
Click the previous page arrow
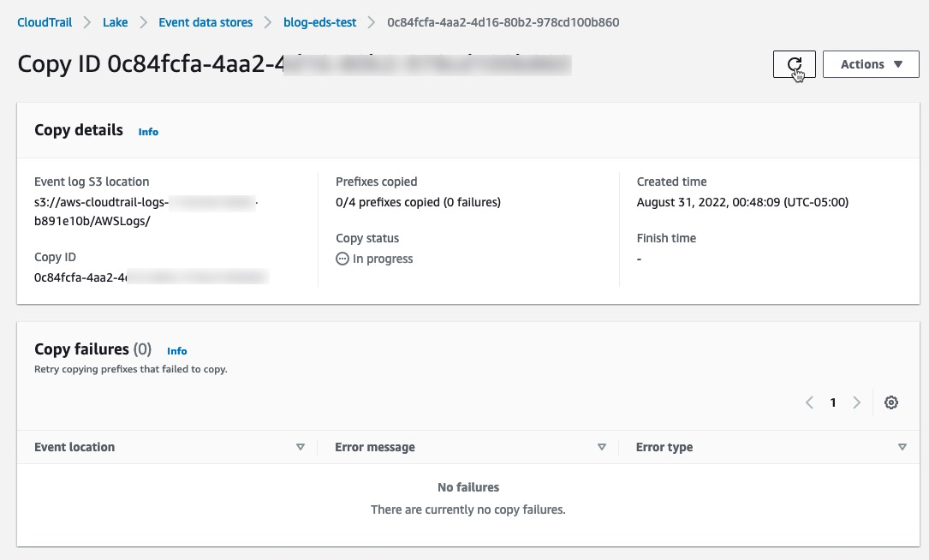809,402
